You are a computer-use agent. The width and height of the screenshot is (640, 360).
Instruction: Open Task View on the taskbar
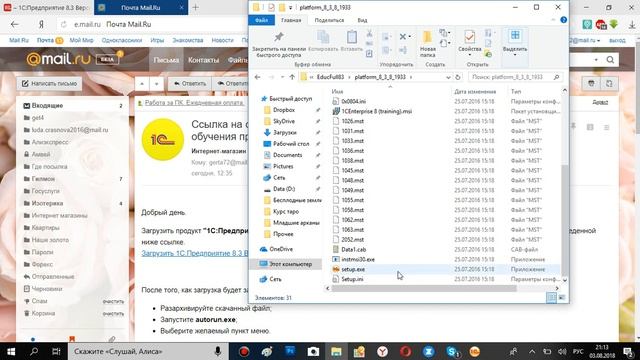point(56,351)
